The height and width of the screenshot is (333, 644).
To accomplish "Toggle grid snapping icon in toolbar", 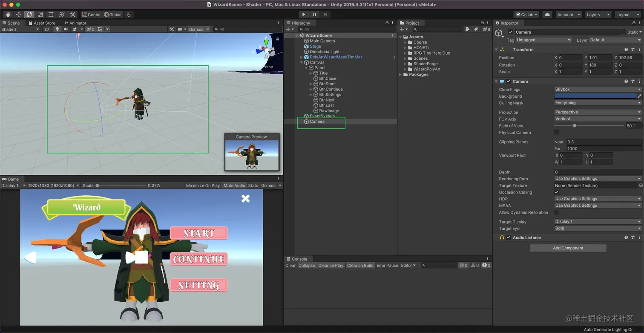I will [129, 14].
